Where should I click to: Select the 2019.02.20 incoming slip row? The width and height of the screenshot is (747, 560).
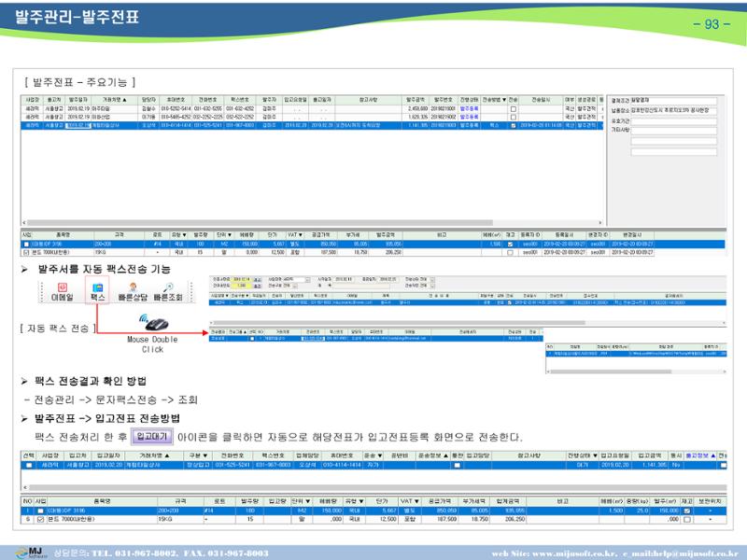(x=374, y=465)
